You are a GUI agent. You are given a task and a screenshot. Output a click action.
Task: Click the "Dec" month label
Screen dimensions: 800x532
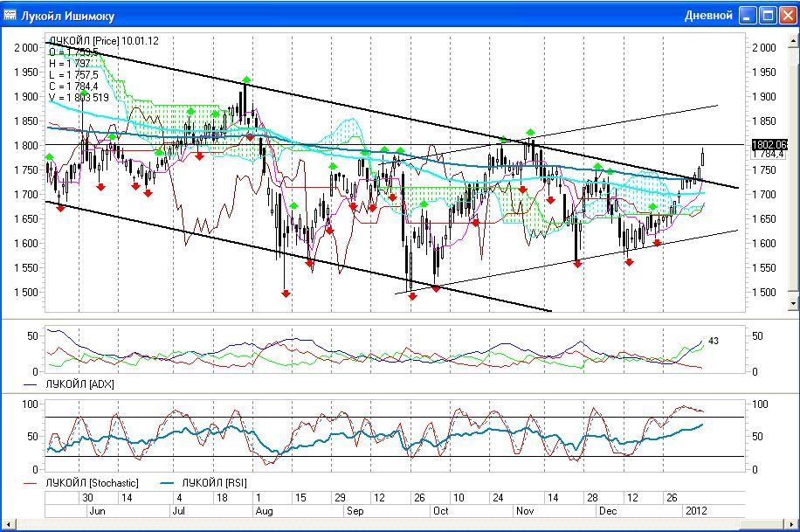(608, 511)
